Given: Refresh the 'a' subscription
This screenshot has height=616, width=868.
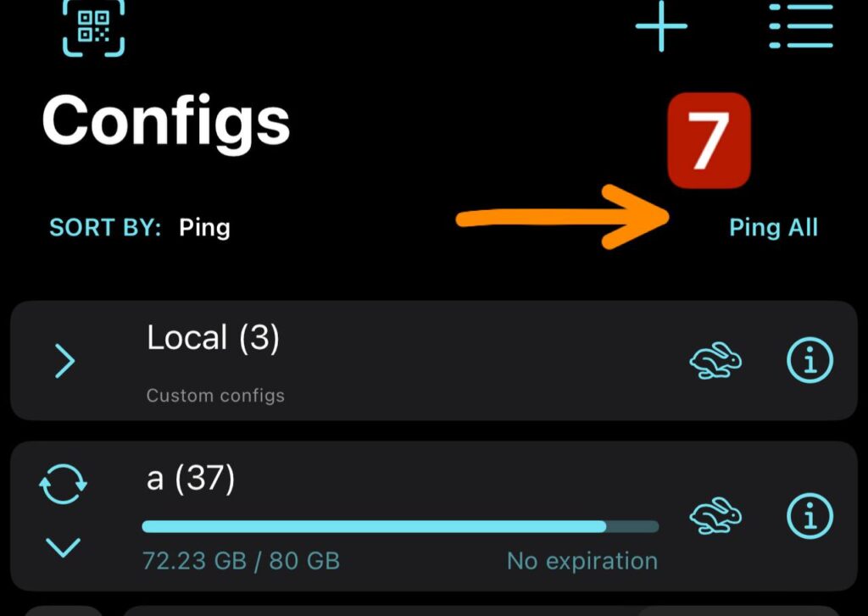Looking at the screenshot, I should (x=63, y=484).
